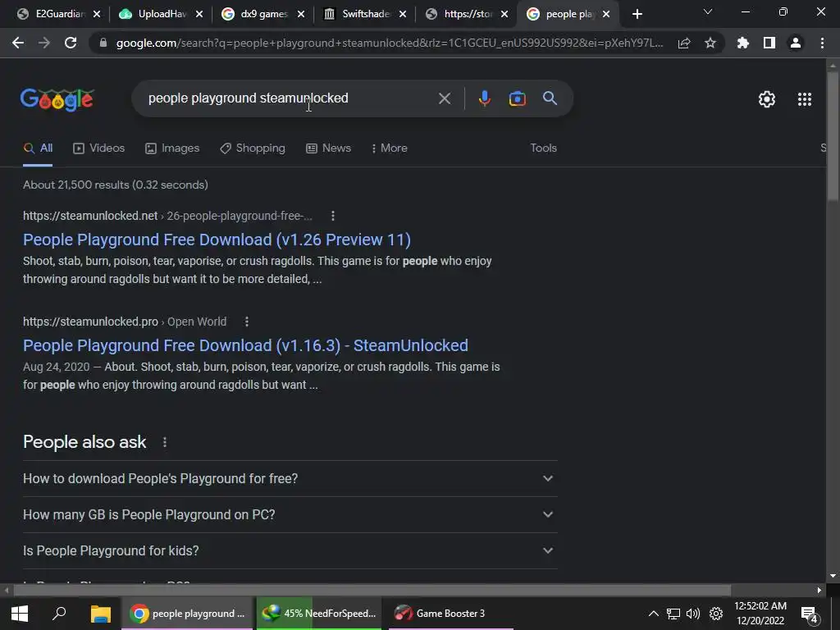Click in the Google search input field
The image size is (840, 630).
290,98
